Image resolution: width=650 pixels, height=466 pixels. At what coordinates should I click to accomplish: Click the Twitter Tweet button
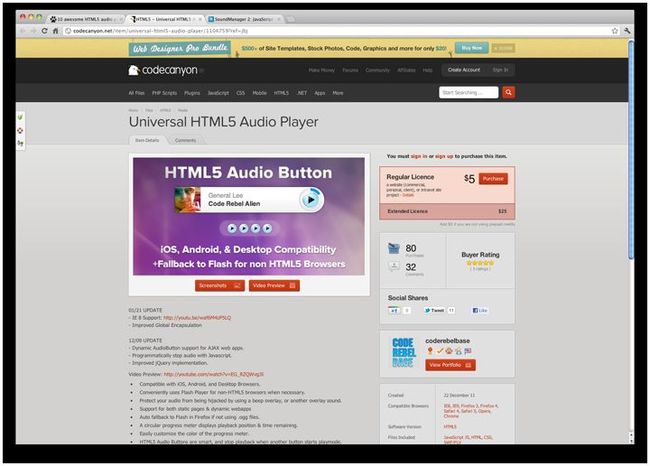(x=434, y=310)
